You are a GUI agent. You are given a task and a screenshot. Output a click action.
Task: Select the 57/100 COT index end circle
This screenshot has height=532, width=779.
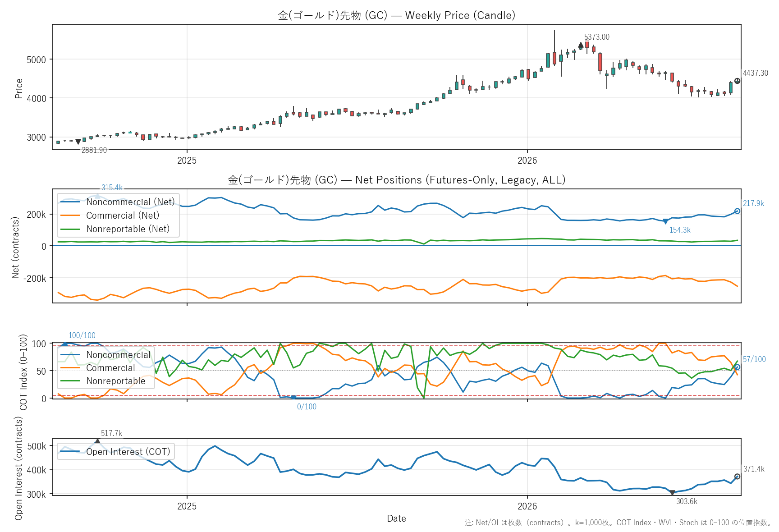737,367
